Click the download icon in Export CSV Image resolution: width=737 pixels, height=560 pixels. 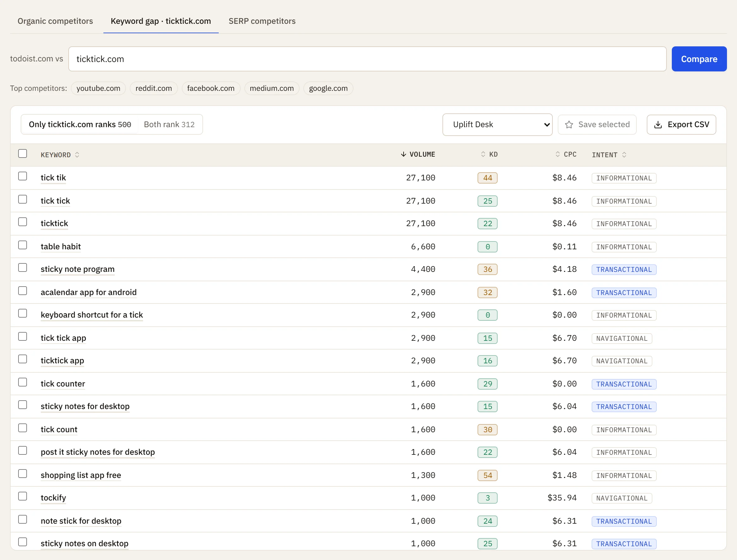tap(658, 125)
